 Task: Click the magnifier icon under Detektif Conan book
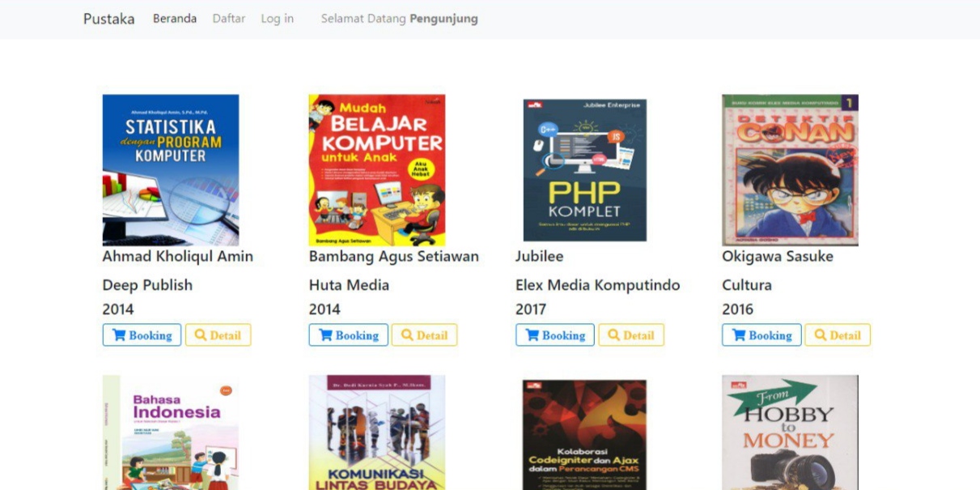click(820, 334)
